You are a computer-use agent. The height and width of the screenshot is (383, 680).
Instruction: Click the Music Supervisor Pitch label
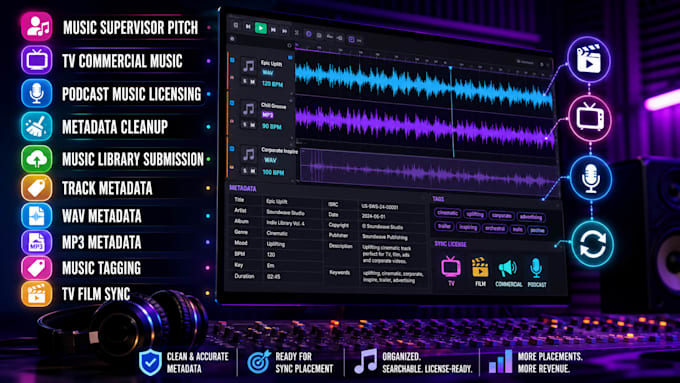(131, 28)
